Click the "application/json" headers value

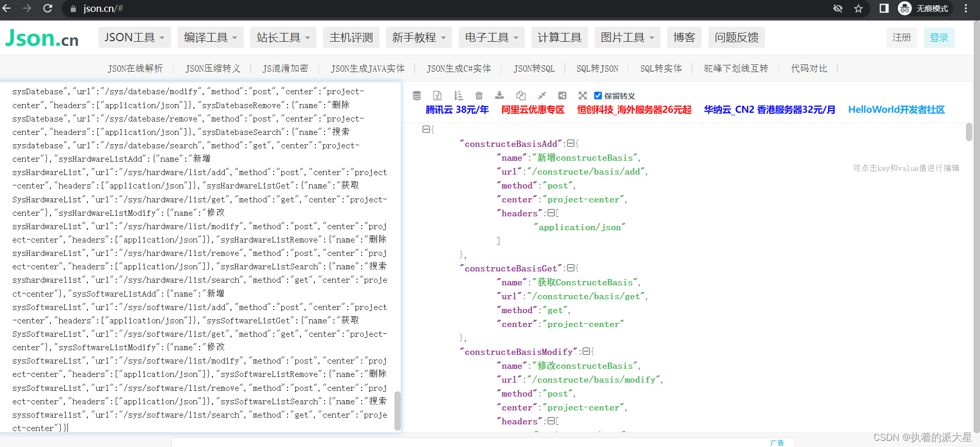pyautogui.click(x=579, y=227)
